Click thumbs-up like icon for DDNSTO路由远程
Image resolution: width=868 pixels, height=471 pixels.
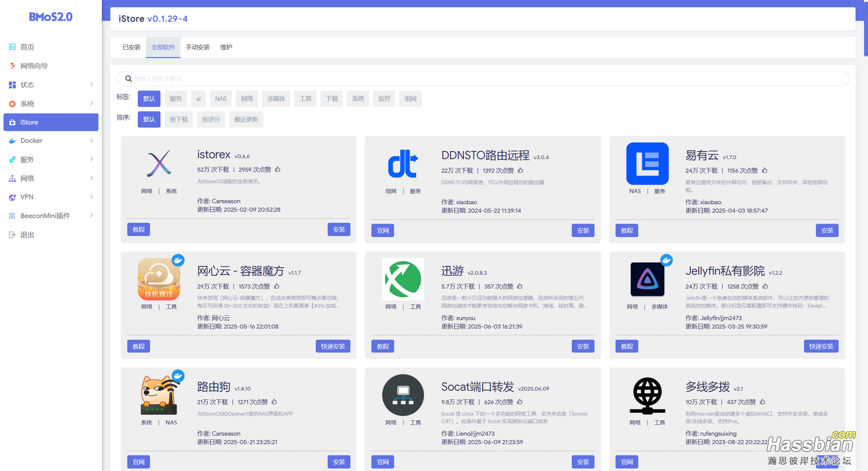520,171
